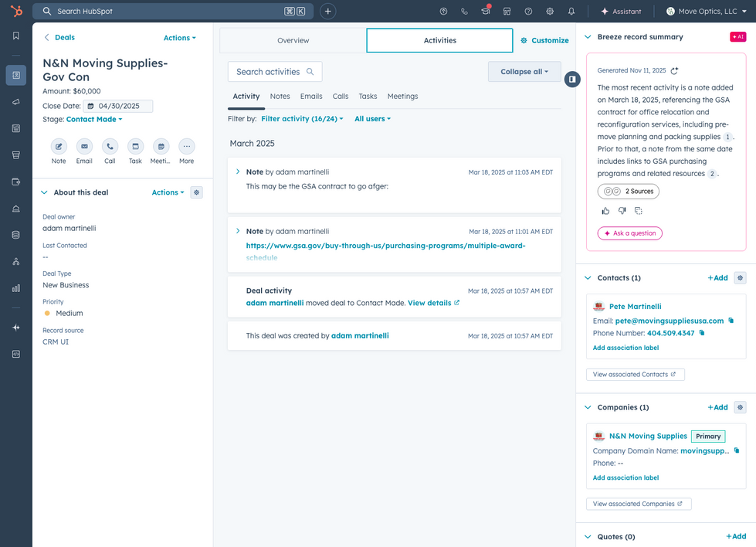The height and width of the screenshot is (547, 756).
Task: Regenerate the Breeze summary with refresh icon
Action: tap(674, 71)
